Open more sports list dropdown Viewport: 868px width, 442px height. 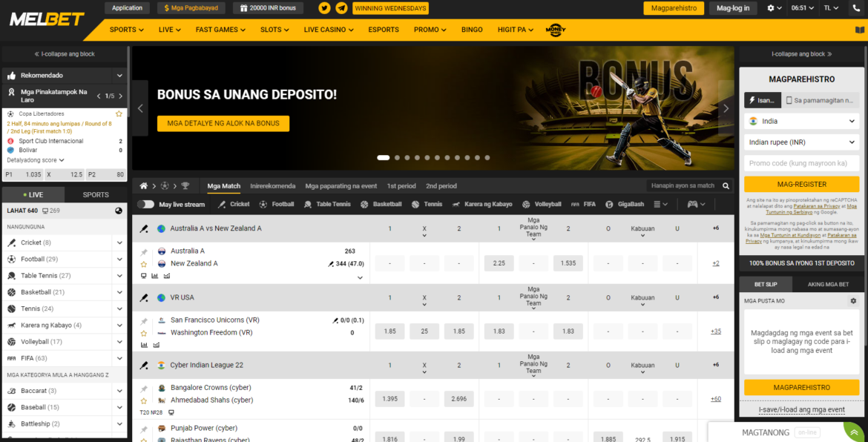660,204
